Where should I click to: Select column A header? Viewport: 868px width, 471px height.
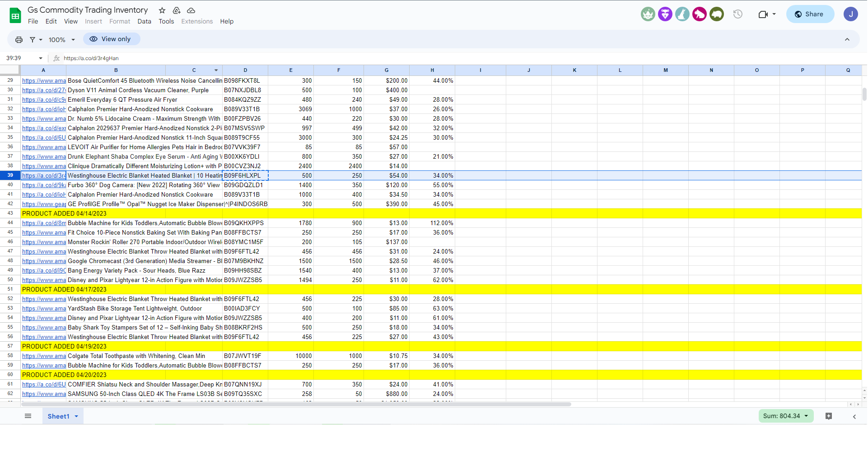click(x=43, y=71)
